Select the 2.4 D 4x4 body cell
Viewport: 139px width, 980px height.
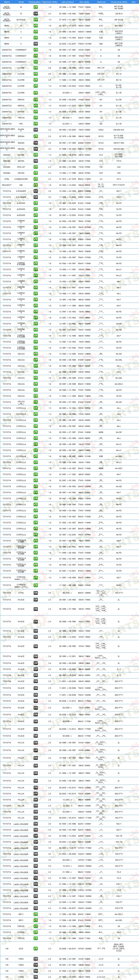(x=101, y=977)
